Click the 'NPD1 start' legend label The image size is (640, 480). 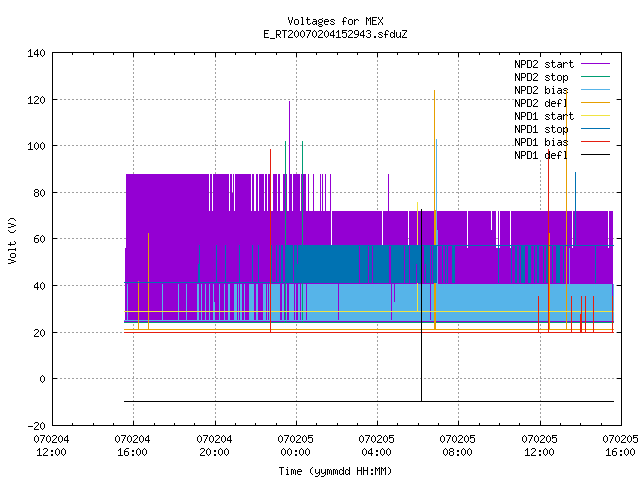point(544,116)
